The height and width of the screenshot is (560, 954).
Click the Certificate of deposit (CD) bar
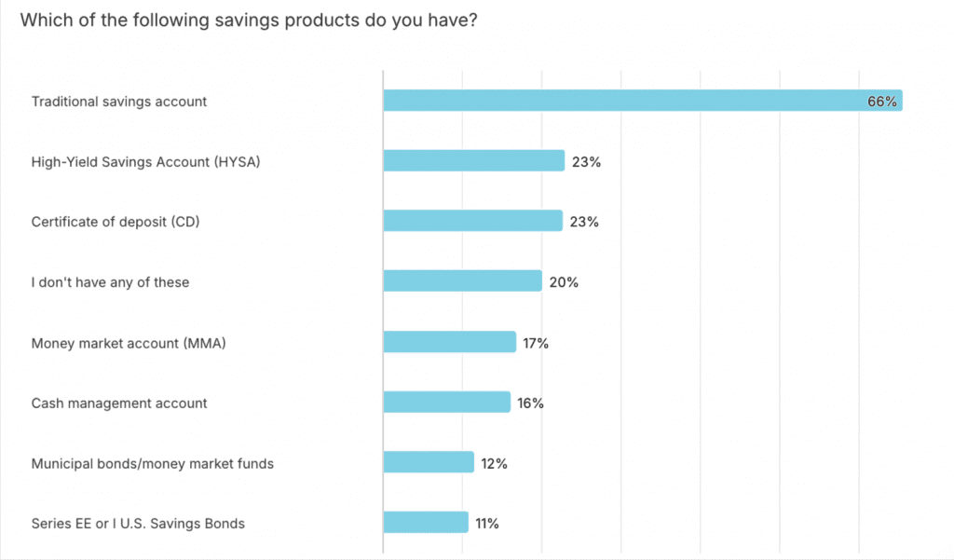tap(472, 222)
